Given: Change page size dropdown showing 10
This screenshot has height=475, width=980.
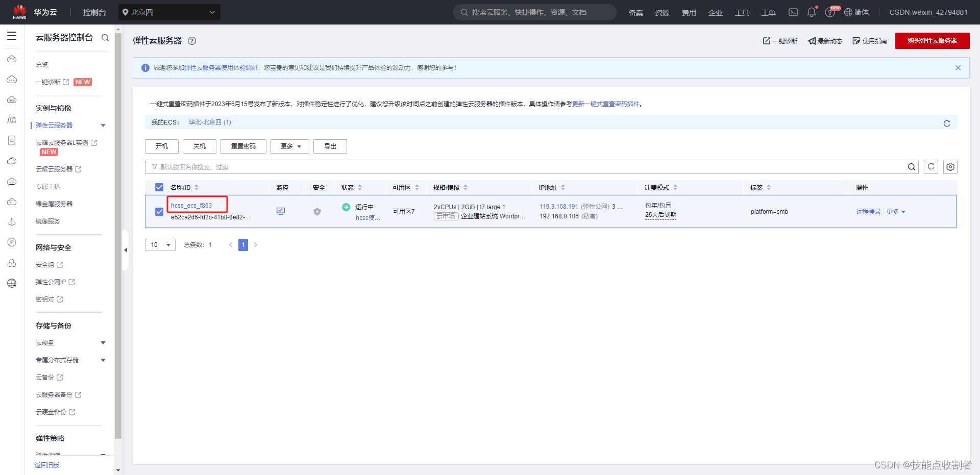Looking at the screenshot, I should click(x=160, y=245).
